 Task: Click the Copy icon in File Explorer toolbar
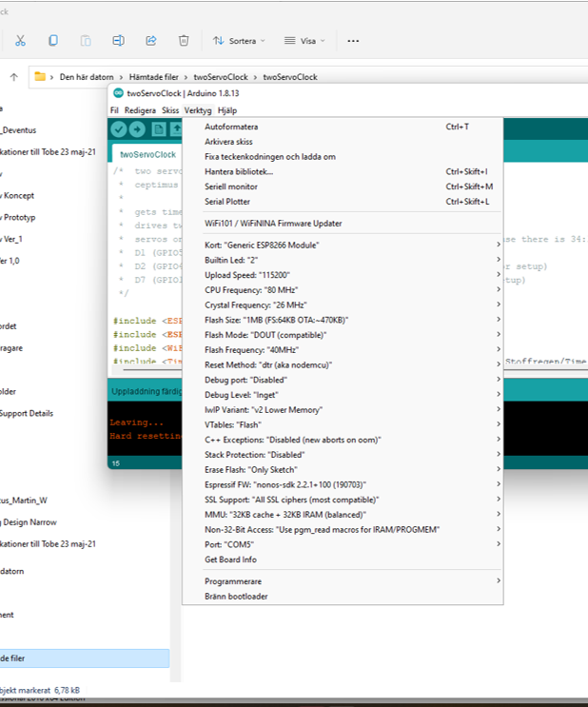(x=53, y=41)
